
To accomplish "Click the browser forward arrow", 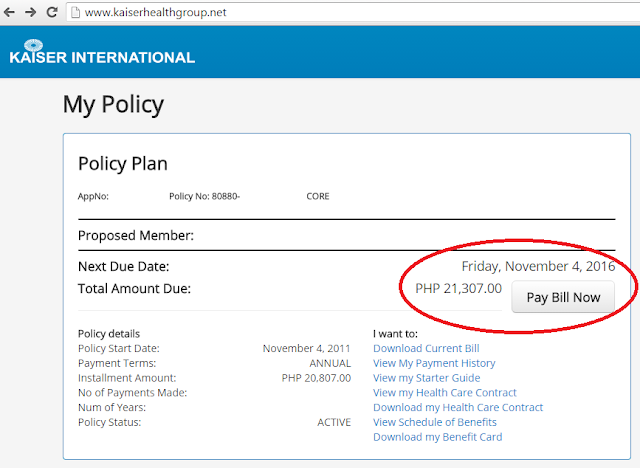I will (30, 14).
